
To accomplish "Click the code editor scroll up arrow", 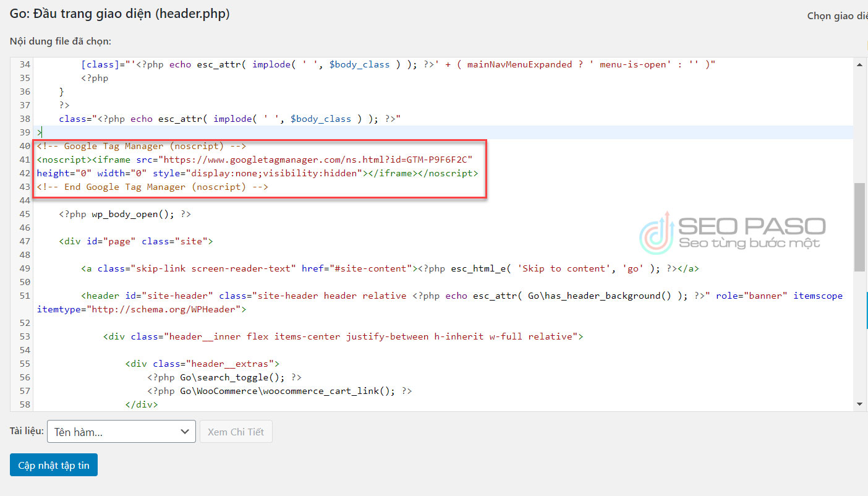I will click(859, 64).
